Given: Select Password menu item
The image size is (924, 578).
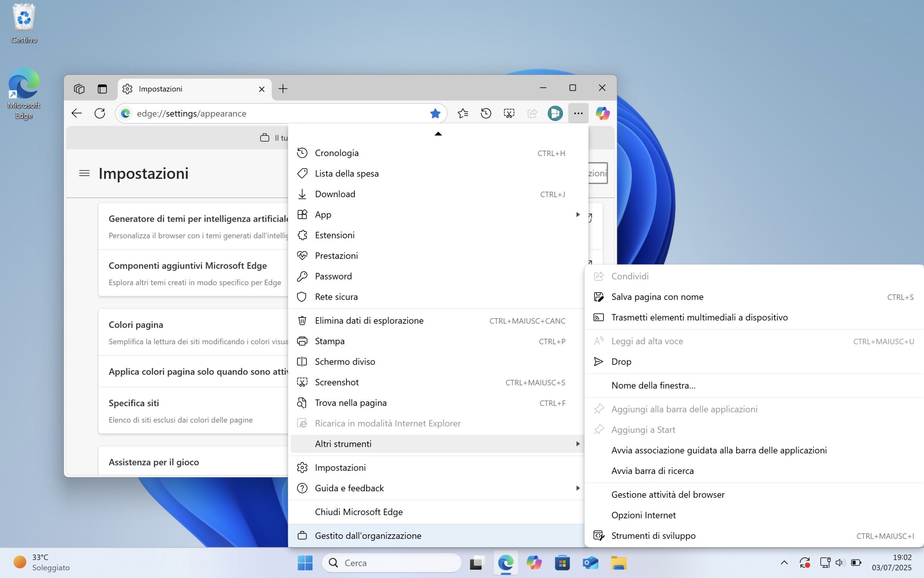Looking at the screenshot, I should (x=436, y=276).
